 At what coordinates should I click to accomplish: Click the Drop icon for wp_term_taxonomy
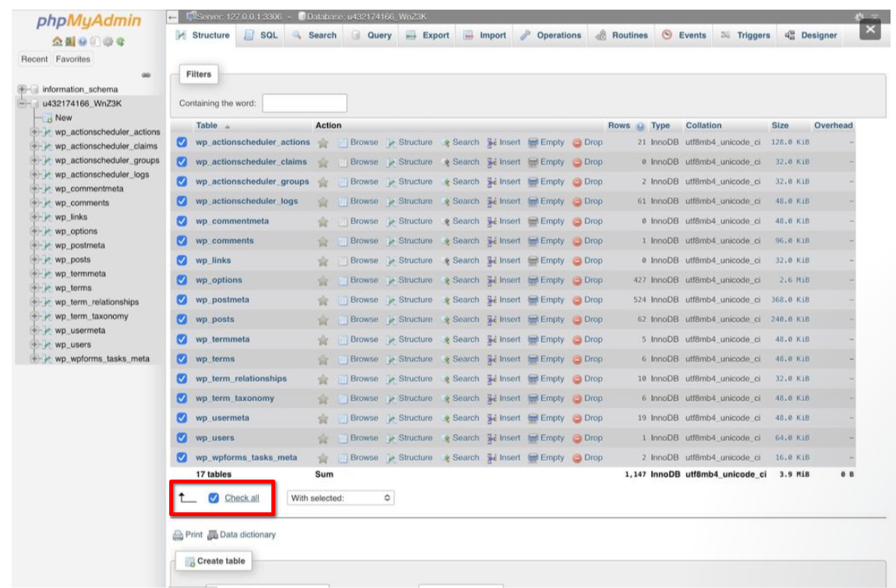click(577, 398)
